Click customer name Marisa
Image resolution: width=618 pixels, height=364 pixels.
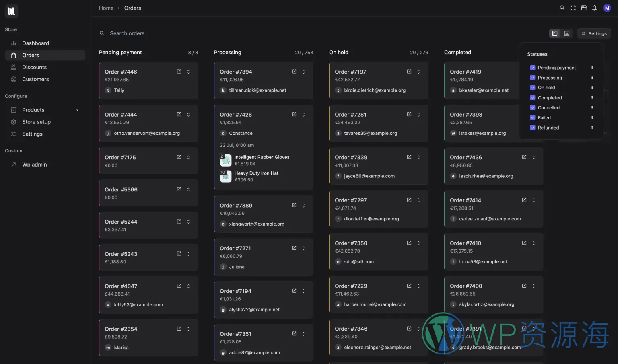(121, 348)
